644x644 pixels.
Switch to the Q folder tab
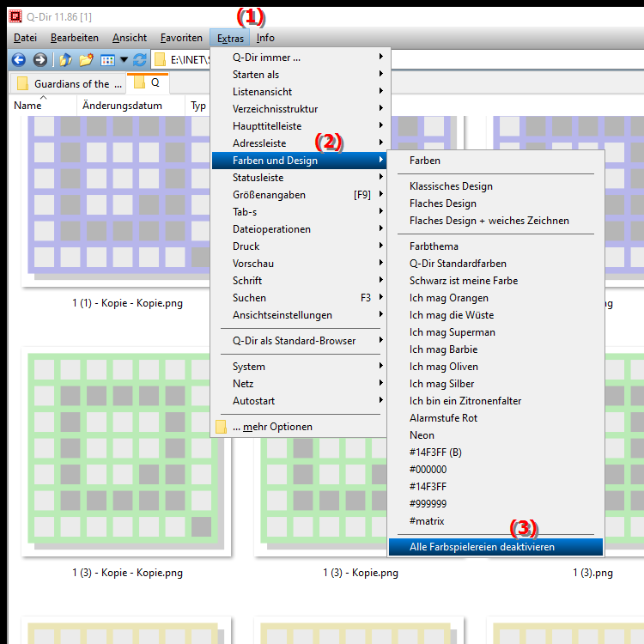148,83
